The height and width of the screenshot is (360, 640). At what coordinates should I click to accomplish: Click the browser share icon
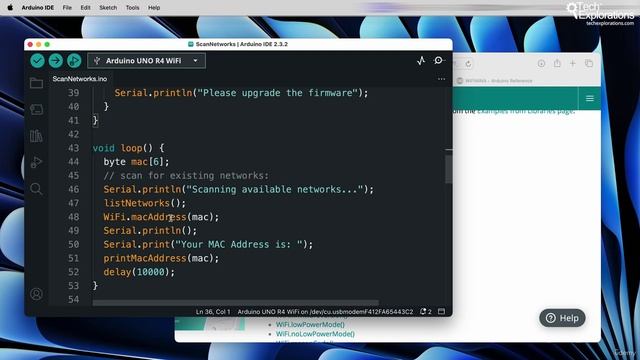point(557,63)
